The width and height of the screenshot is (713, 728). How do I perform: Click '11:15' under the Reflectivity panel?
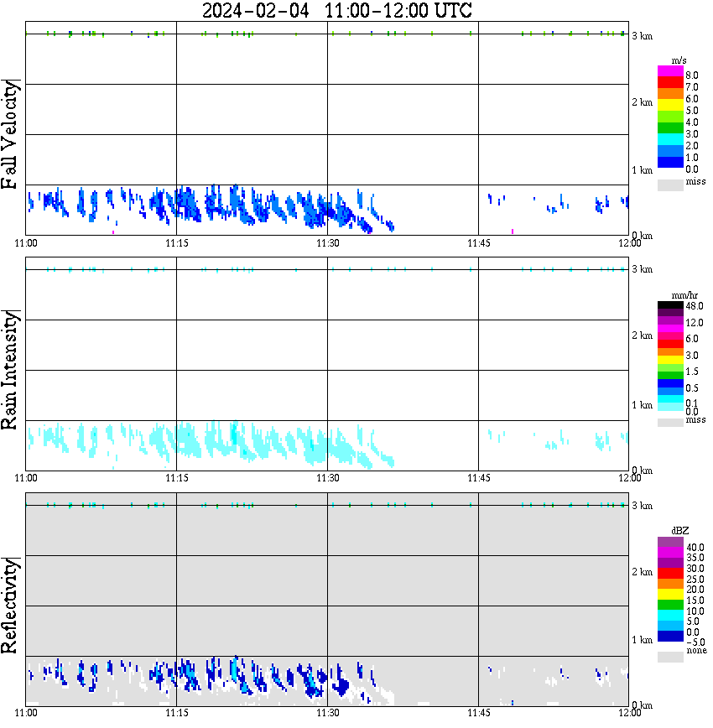177,713
